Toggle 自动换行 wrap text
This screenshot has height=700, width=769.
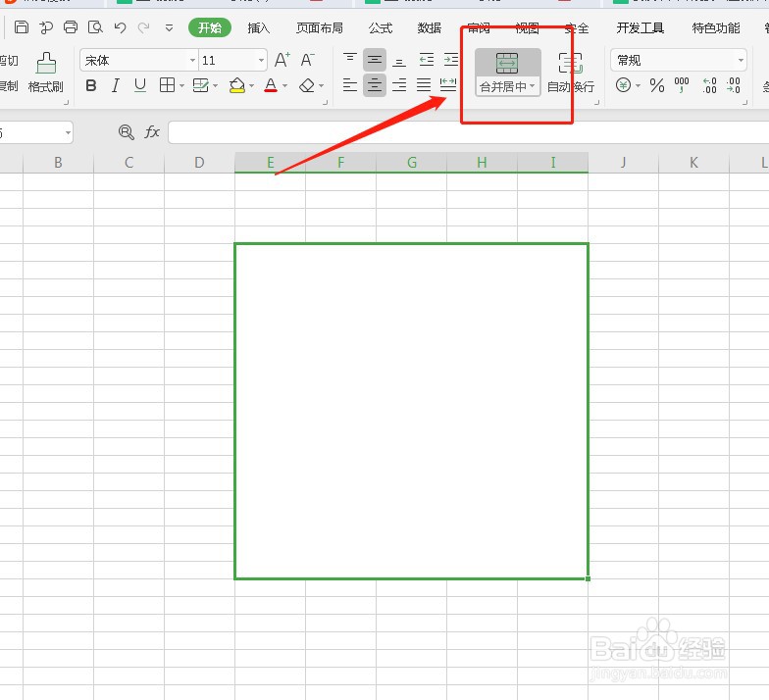click(571, 73)
